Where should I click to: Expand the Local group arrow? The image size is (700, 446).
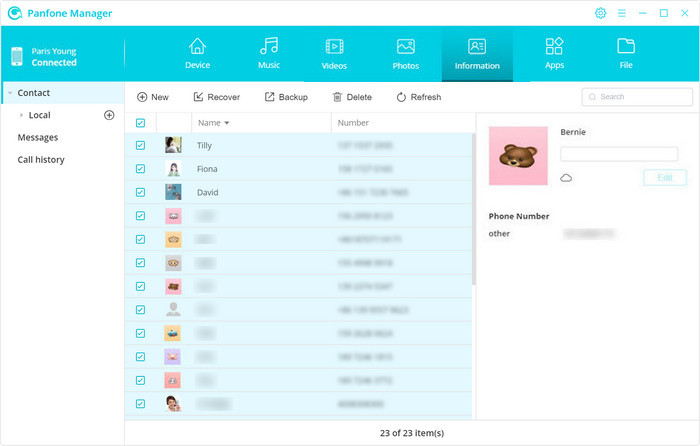(21, 115)
